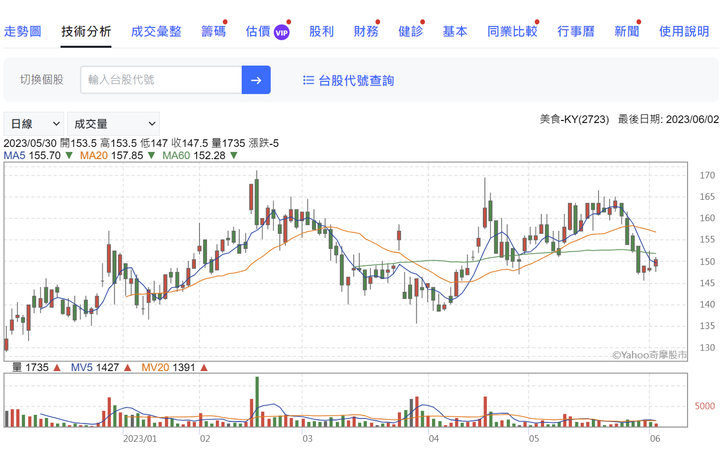Go to the 股利 tab

click(x=321, y=31)
